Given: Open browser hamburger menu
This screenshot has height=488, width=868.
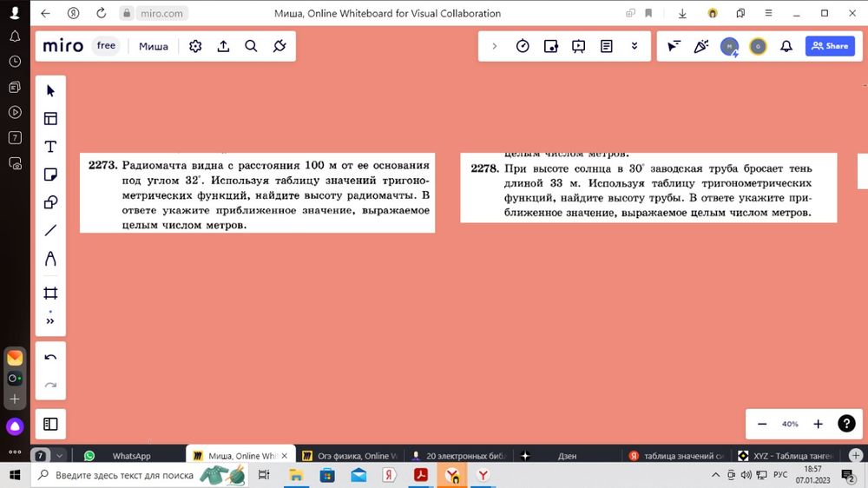Looking at the screenshot, I should coord(768,13).
